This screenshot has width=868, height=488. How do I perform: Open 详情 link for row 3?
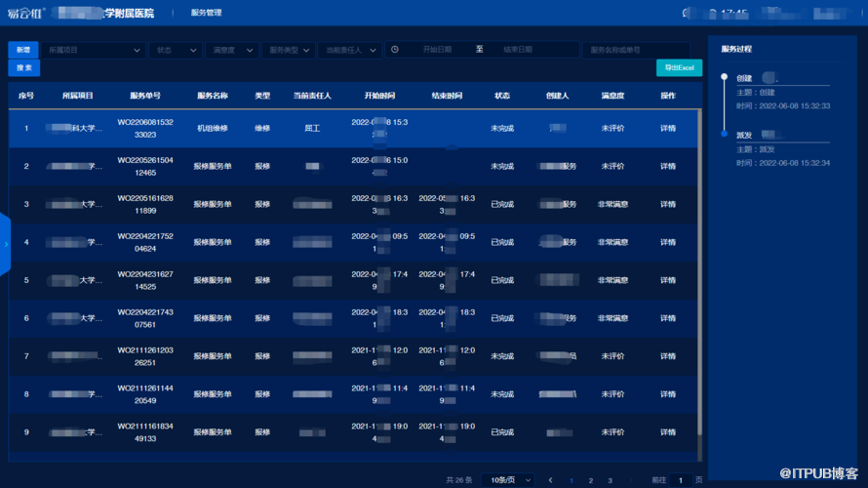pyautogui.click(x=668, y=204)
